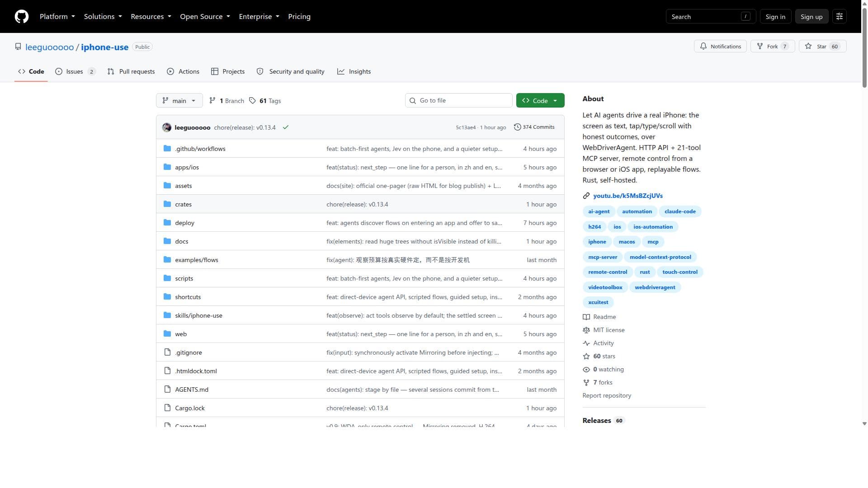Click the tags icon next to 61 Tags
Viewport: 868px width, 488px height.
tap(253, 101)
